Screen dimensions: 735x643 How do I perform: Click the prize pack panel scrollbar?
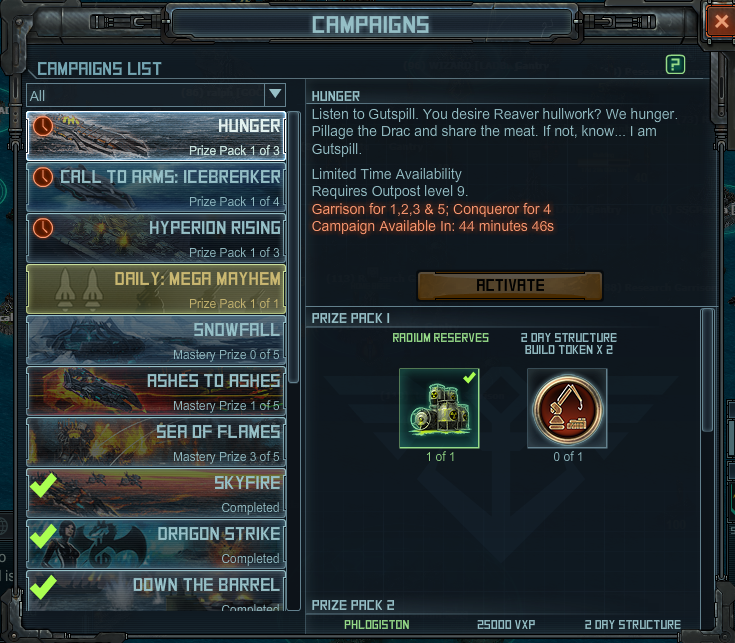[707, 370]
